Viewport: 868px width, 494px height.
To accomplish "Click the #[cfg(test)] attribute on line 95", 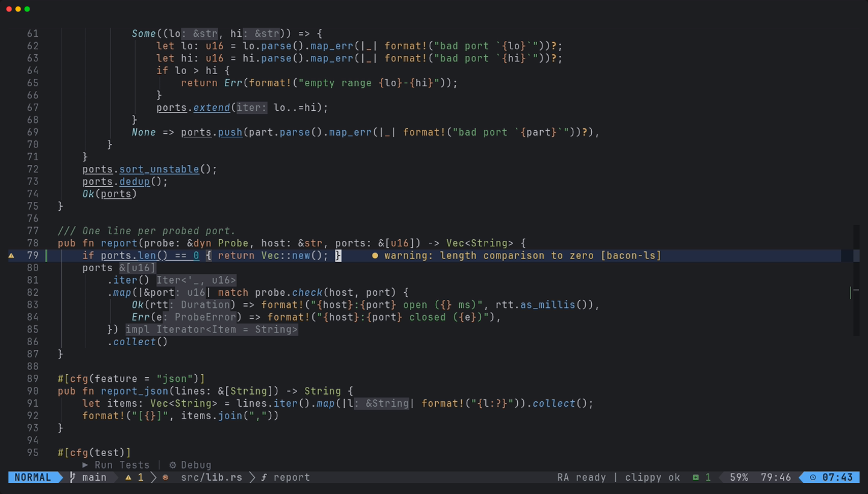I will point(94,452).
